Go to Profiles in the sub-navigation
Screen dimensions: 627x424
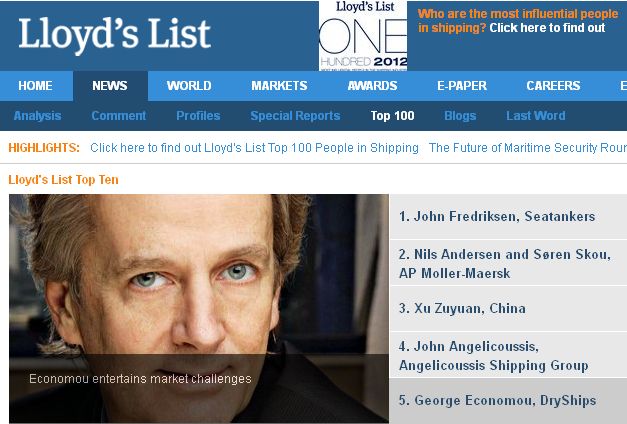point(198,116)
